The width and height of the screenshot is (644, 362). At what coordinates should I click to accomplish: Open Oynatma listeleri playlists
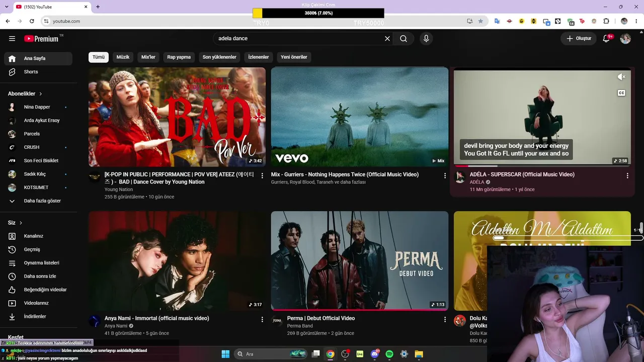pyautogui.click(x=38, y=263)
